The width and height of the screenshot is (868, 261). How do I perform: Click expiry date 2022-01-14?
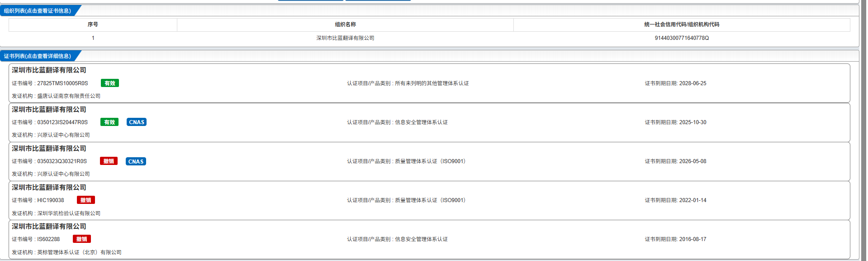(693, 200)
